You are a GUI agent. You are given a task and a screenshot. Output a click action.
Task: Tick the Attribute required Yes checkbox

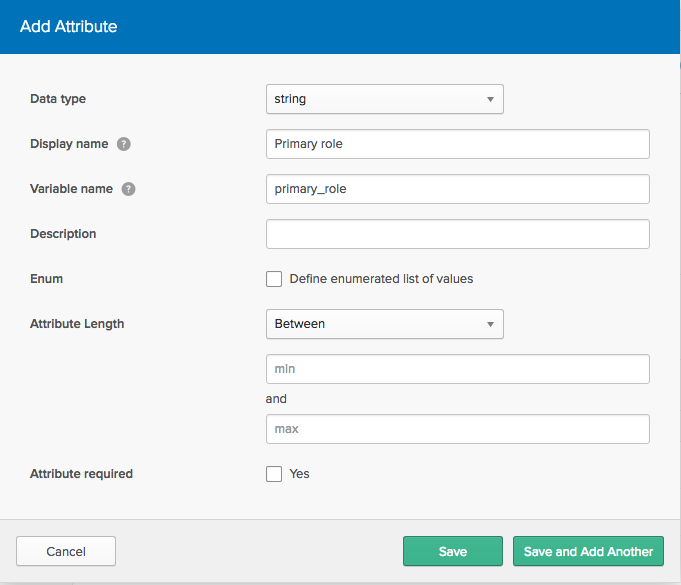pos(274,474)
